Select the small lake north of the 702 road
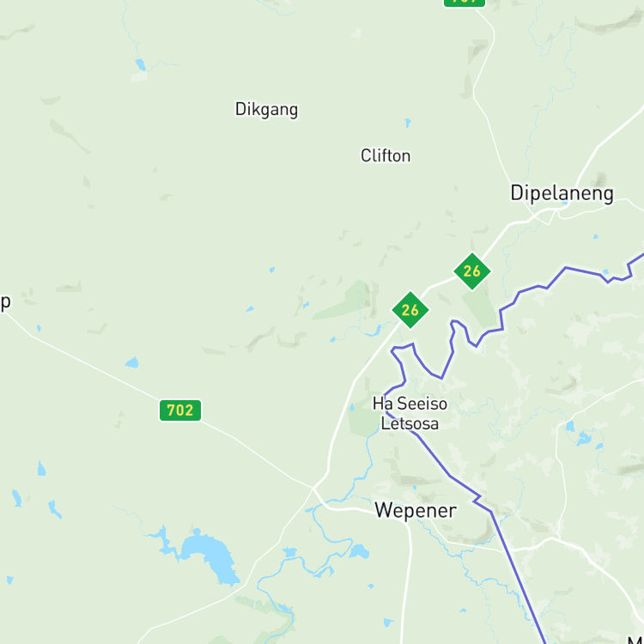Image resolution: width=644 pixels, height=644 pixels. pos(132,362)
